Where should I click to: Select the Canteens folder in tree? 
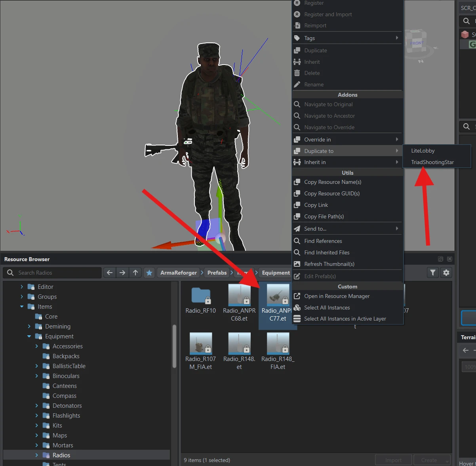[65, 386]
